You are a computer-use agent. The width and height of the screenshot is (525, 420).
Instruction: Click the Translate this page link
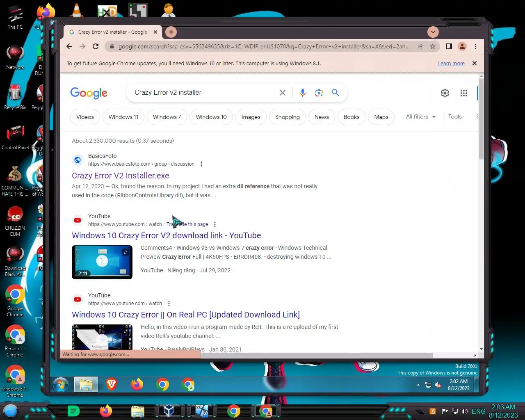click(187, 224)
